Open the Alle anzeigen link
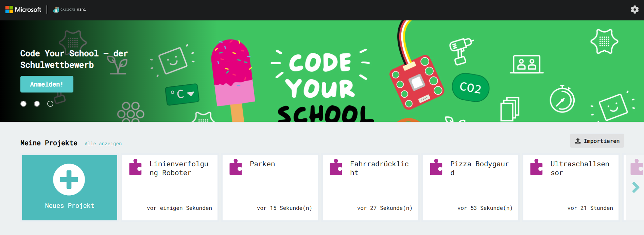The height and width of the screenshot is (235, 644). pos(103,144)
